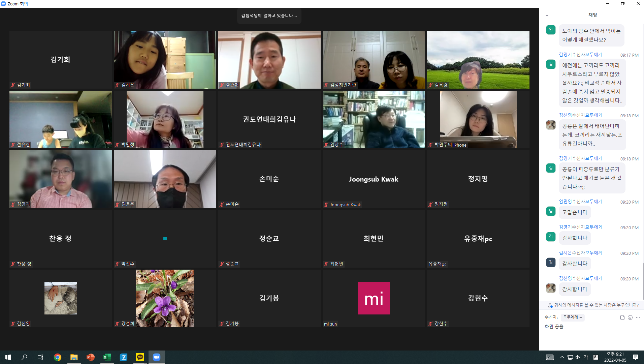Open the Hangul word processor taskbar icon
Viewport: 644px width, 364px height.
tap(124, 357)
